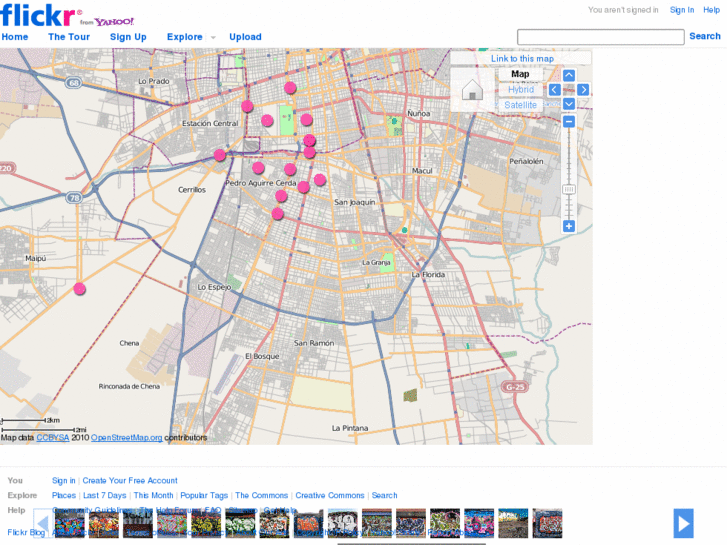Pan the map right with arrow
This screenshot has width=727, height=545.
[583, 90]
